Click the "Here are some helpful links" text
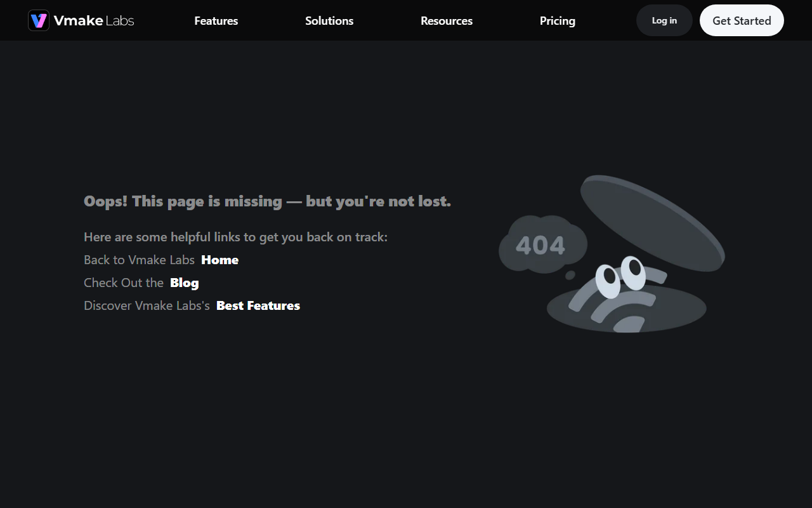Screen dimensions: 812x508 click(x=235, y=237)
